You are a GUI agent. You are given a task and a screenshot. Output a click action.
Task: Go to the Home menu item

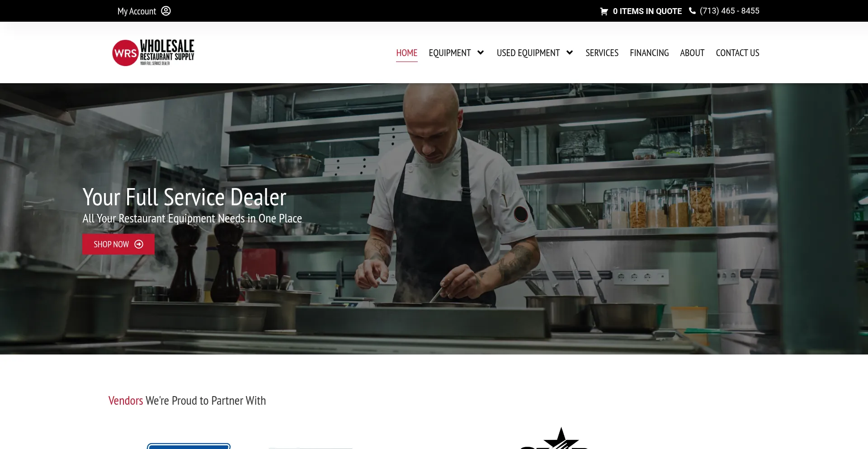(406, 53)
